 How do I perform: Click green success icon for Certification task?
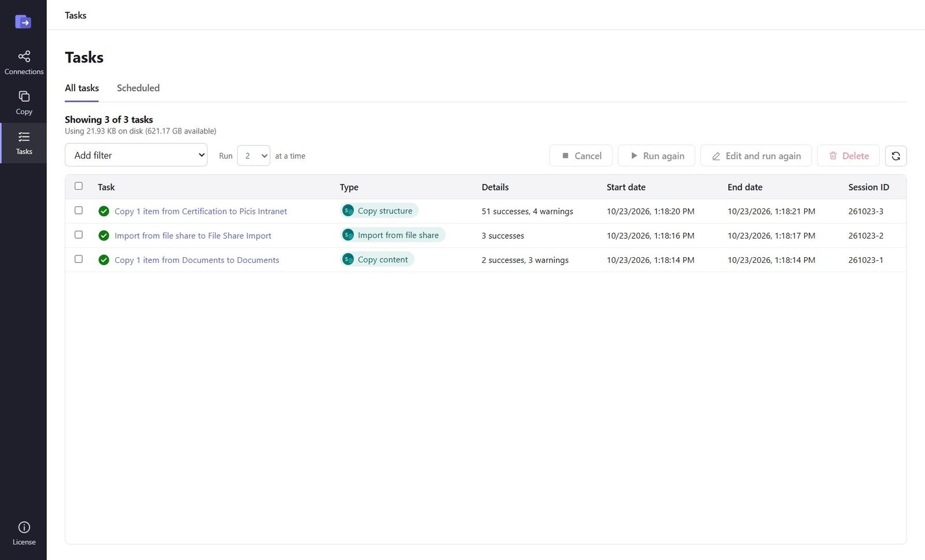pyautogui.click(x=104, y=212)
